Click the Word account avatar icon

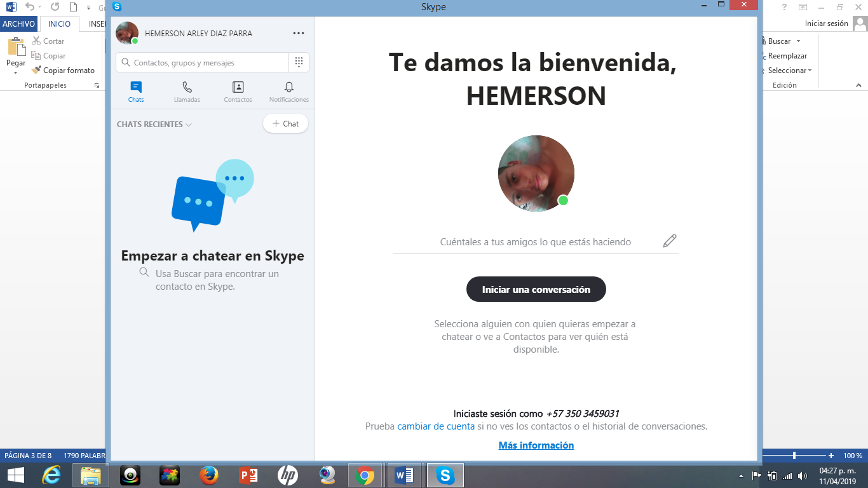coord(860,24)
